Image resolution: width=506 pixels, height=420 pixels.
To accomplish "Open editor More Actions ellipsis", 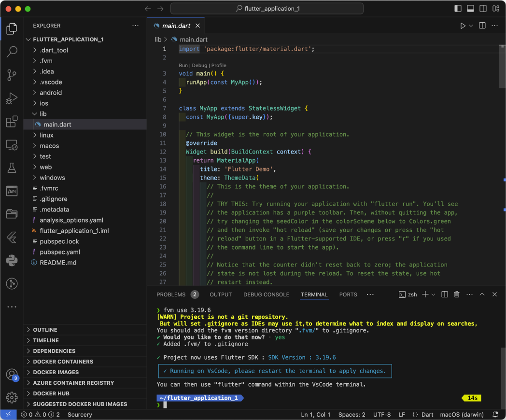I will pos(495,26).
